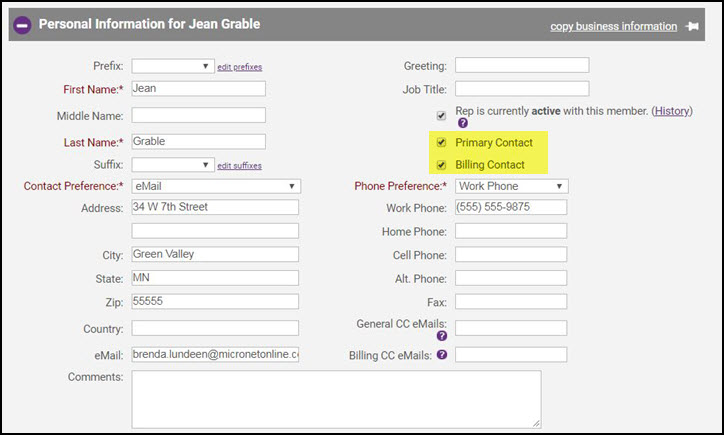Open the rep History link
Viewport: 724px width, 435px height.
[x=671, y=111]
